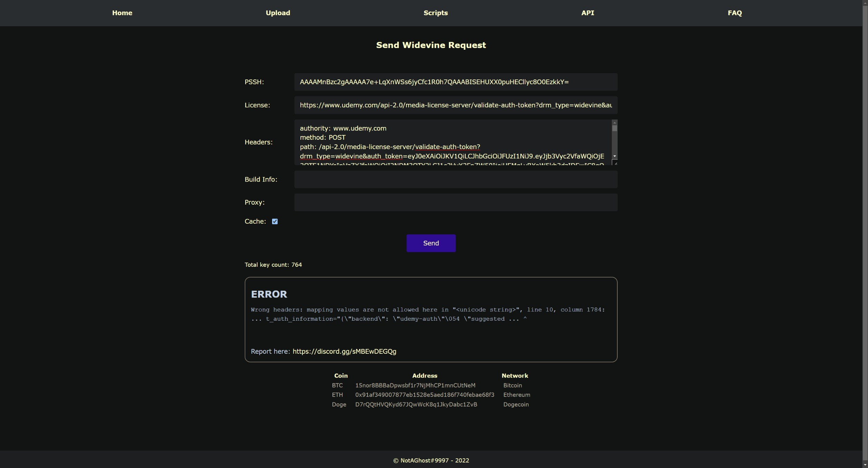This screenshot has height=468, width=868.
Task: Click the 'Send Widevine Request' title
Action: 431,45
